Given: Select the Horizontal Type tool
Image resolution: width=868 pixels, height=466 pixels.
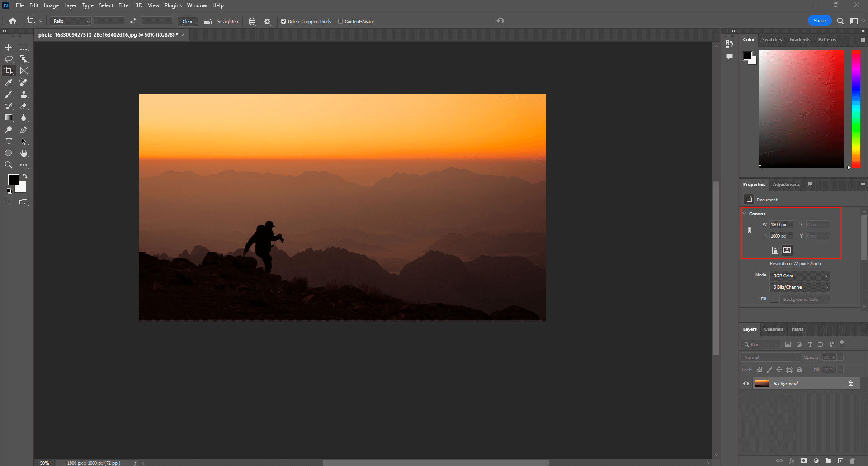Looking at the screenshot, I should point(9,142).
